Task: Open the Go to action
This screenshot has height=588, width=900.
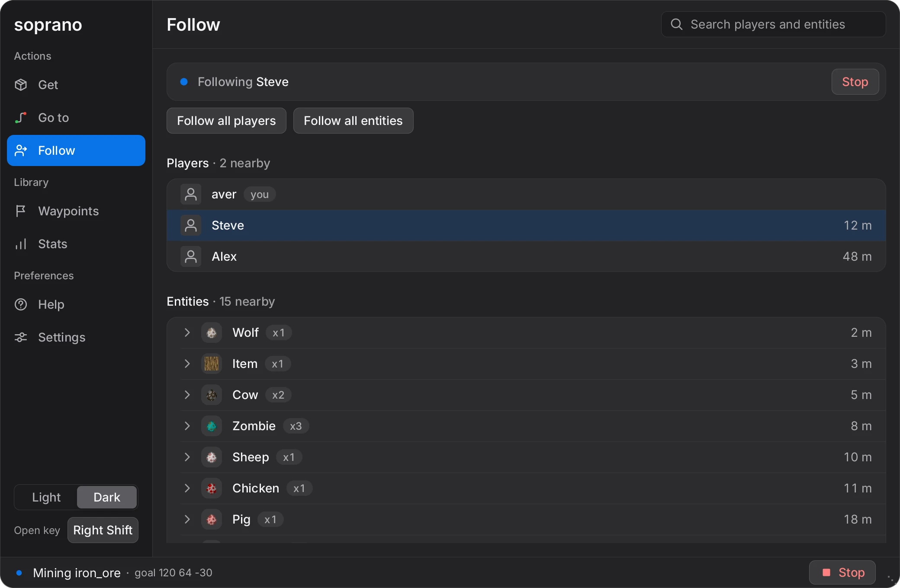Action: click(x=76, y=118)
